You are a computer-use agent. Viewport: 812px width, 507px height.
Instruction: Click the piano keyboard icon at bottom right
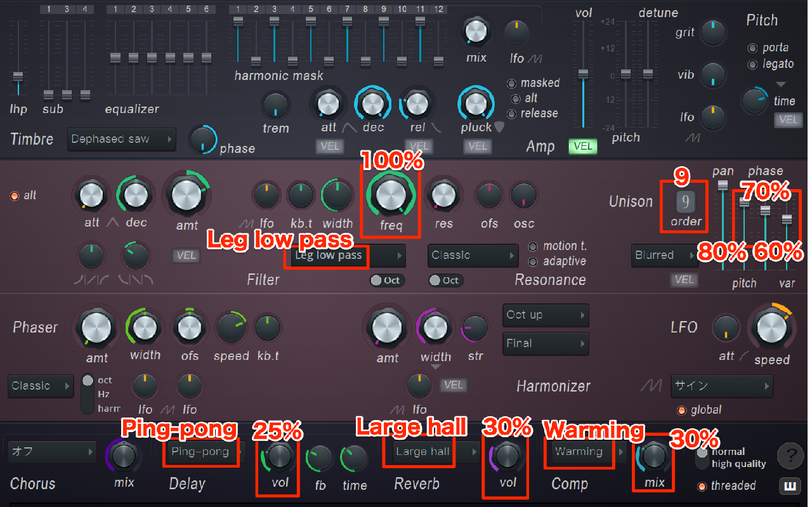pos(790,486)
